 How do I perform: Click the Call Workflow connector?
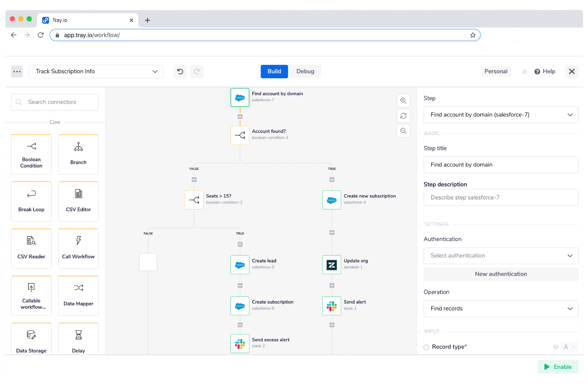(x=78, y=248)
